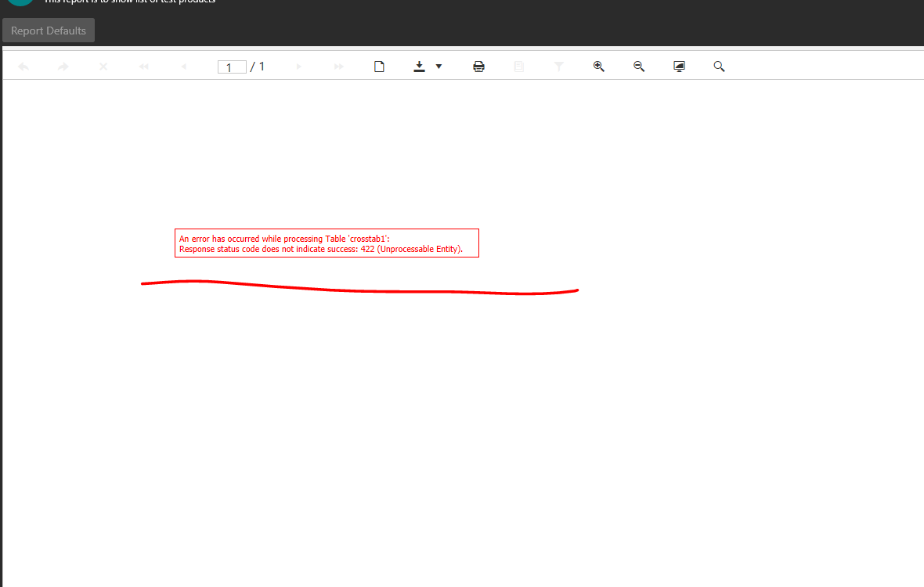This screenshot has width=924, height=587.
Task: Go to the next page
Action: pos(299,67)
